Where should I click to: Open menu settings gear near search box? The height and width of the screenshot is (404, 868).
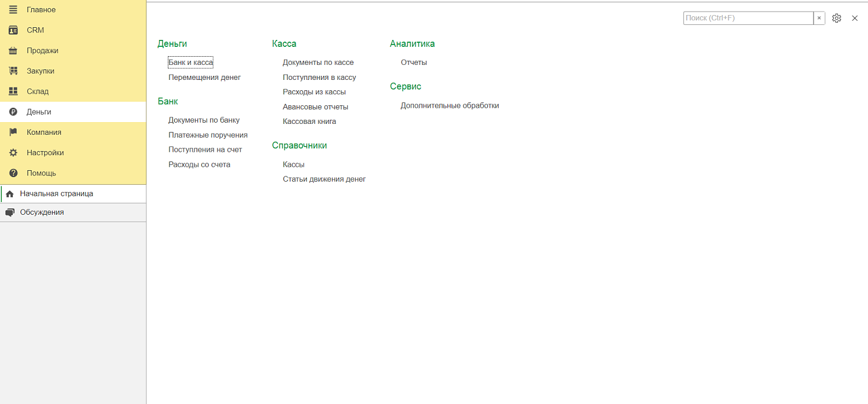[x=836, y=19]
